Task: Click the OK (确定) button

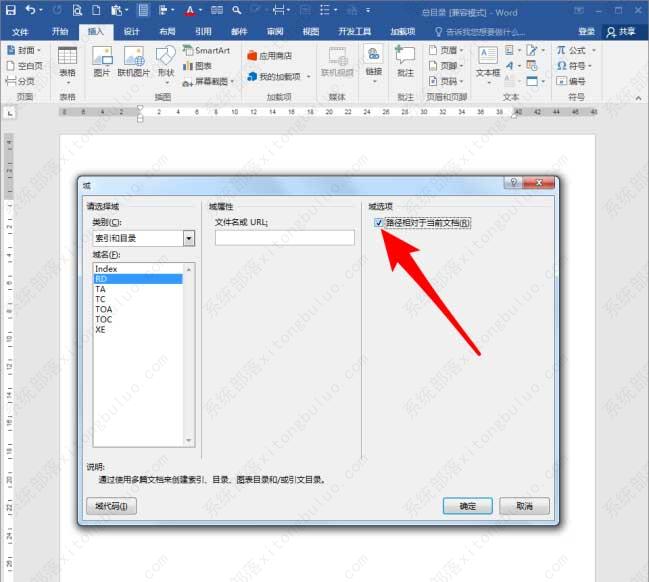Action: tap(468, 506)
